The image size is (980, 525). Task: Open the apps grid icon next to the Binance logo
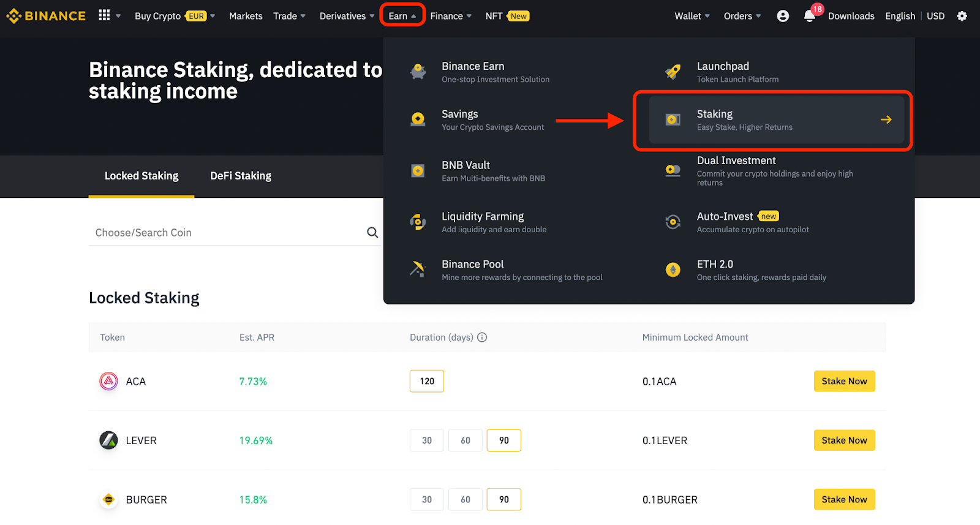tap(104, 15)
